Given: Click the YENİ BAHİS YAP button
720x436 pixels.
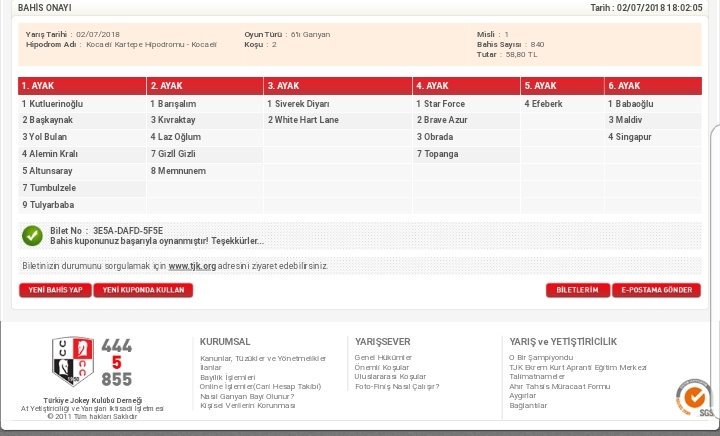Looking at the screenshot, I should (x=55, y=290).
